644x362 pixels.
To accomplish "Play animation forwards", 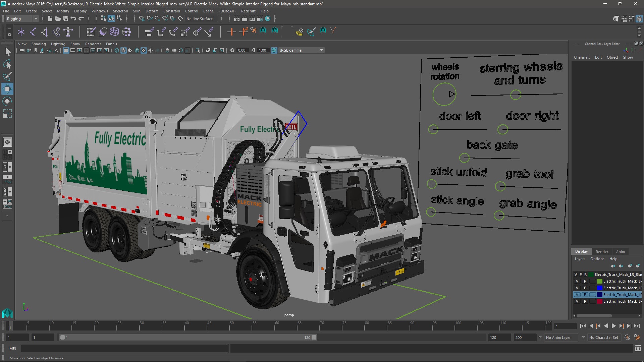I will point(613,326).
